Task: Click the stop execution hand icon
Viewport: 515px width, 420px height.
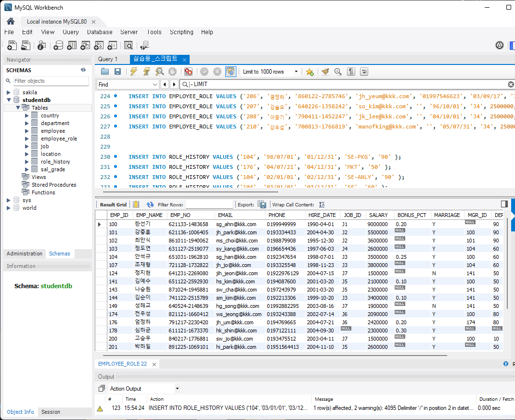Action: tap(172, 72)
